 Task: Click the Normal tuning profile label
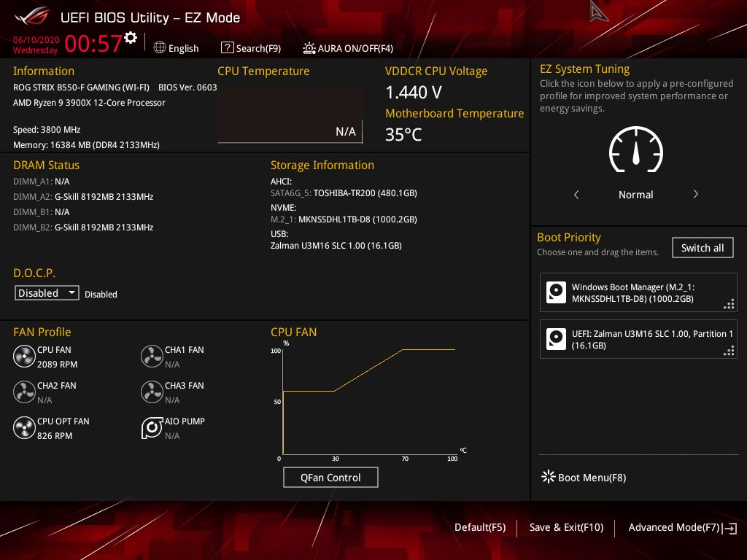pyautogui.click(x=635, y=194)
